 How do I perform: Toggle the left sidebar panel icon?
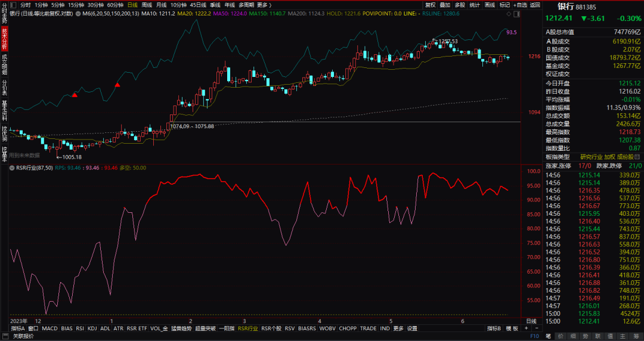[14, 5]
